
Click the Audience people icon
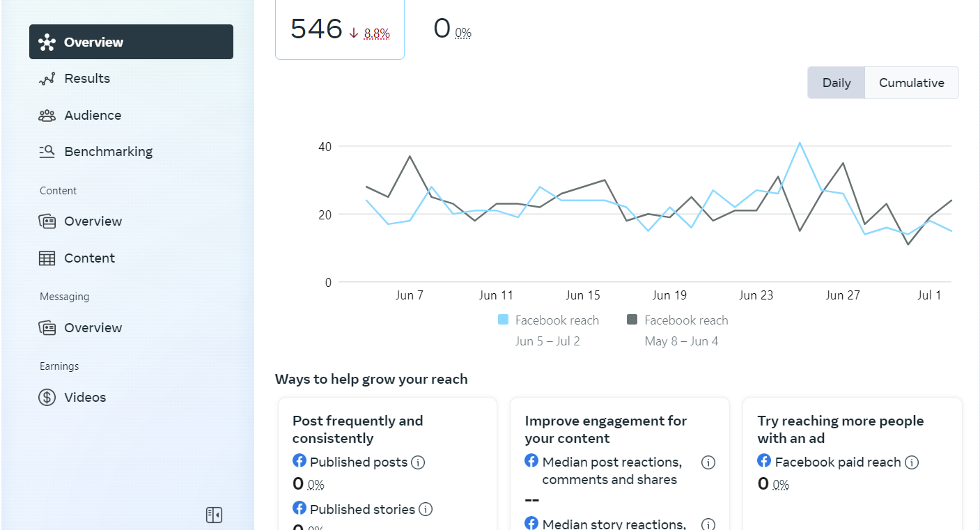point(47,116)
